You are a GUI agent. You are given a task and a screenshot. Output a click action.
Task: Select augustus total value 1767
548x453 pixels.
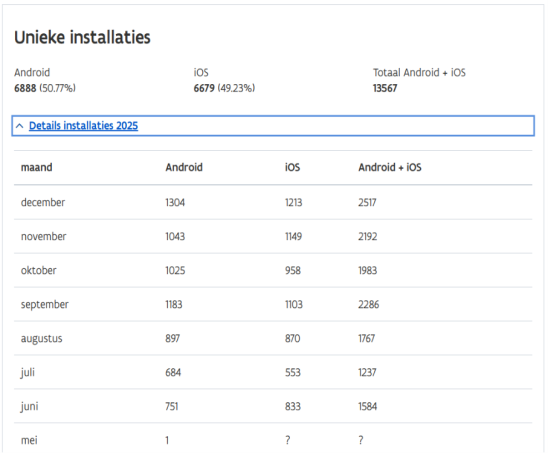tap(367, 338)
